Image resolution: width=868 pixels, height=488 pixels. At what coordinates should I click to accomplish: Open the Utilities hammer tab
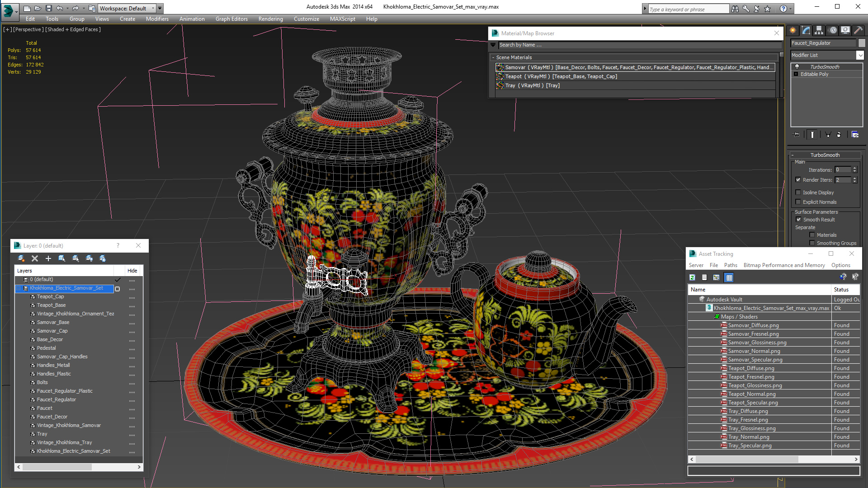(858, 30)
